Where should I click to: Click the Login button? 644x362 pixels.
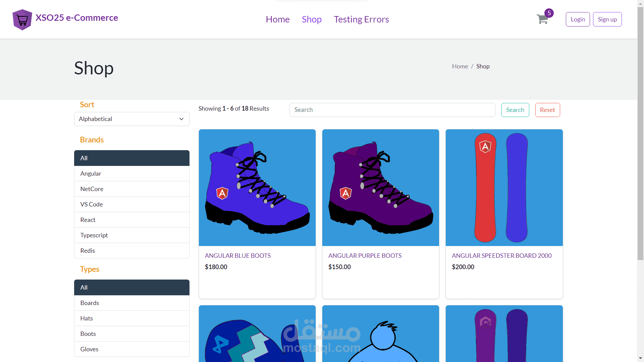click(x=578, y=19)
